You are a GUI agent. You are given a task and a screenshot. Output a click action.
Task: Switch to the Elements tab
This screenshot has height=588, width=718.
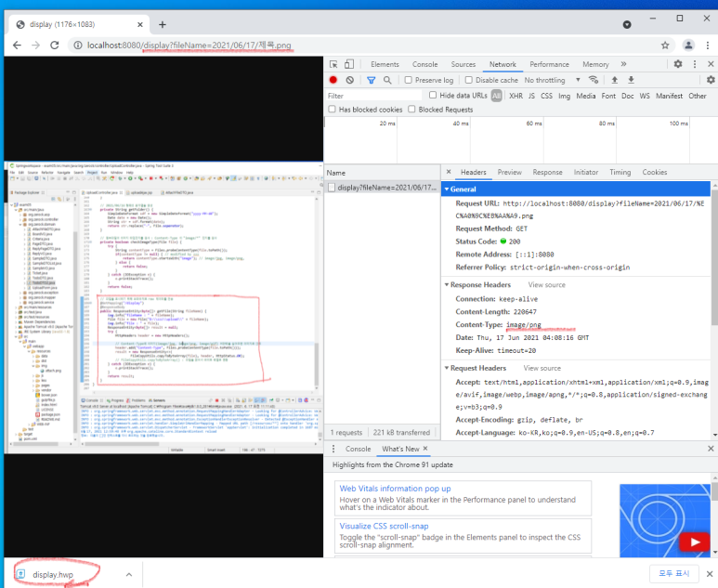(385, 65)
